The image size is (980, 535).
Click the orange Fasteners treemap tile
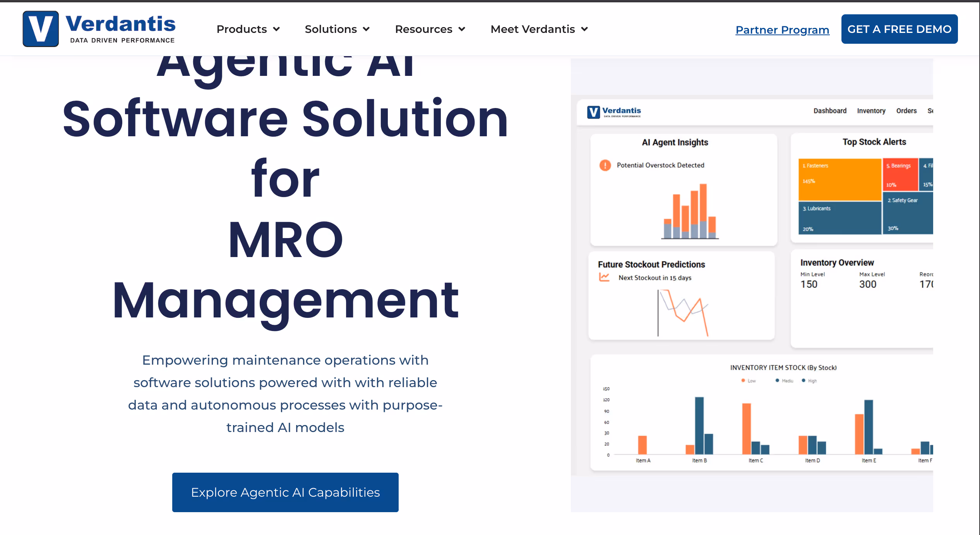click(839, 179)
